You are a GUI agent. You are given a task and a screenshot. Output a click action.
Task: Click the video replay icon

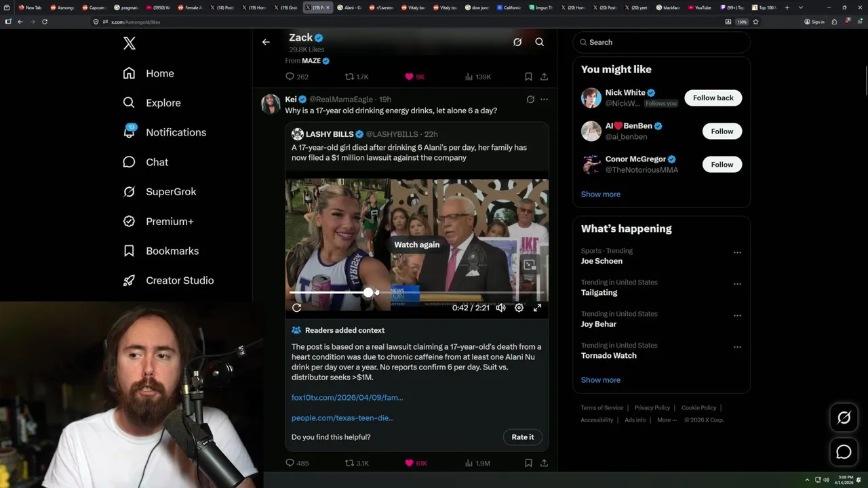click(296, 308)
